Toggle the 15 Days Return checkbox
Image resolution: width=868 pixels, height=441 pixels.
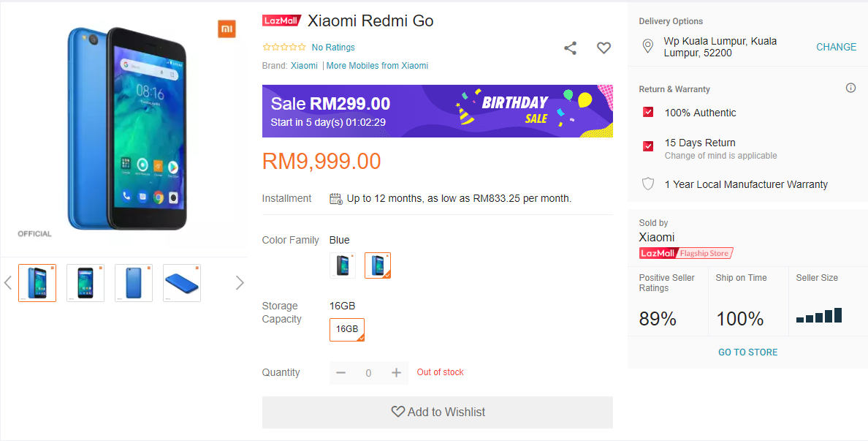648,146
